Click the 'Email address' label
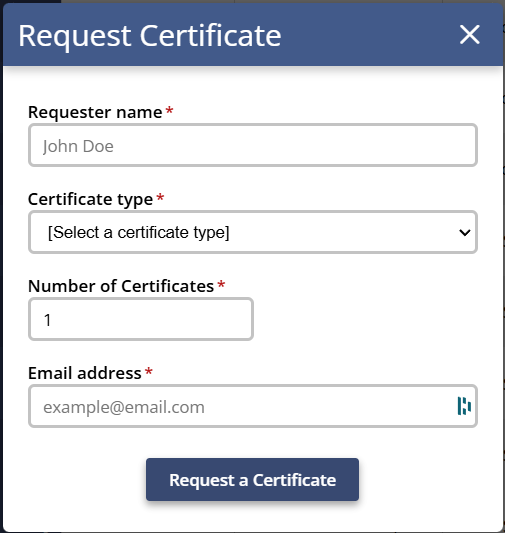The image size is (505, 533). [85, 373]
